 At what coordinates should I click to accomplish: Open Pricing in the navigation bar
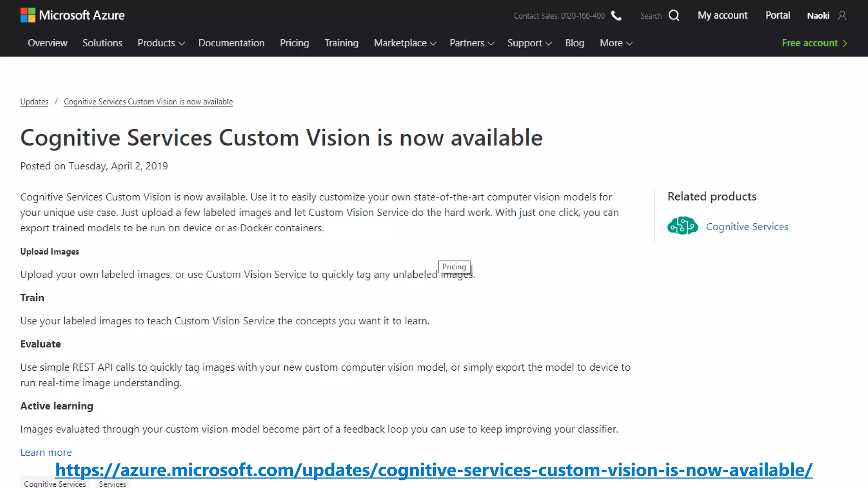point(294,43)
